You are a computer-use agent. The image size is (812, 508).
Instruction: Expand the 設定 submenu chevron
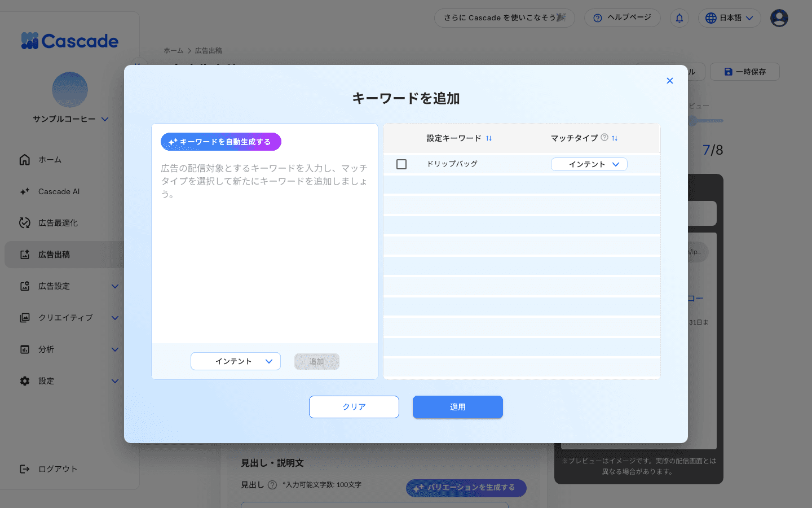pyautogui.click(x=115, y=381)
